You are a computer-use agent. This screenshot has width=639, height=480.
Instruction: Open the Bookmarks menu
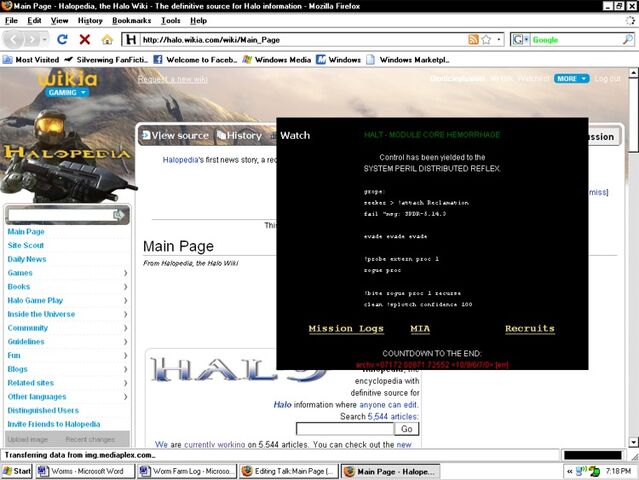pos(131,20)
